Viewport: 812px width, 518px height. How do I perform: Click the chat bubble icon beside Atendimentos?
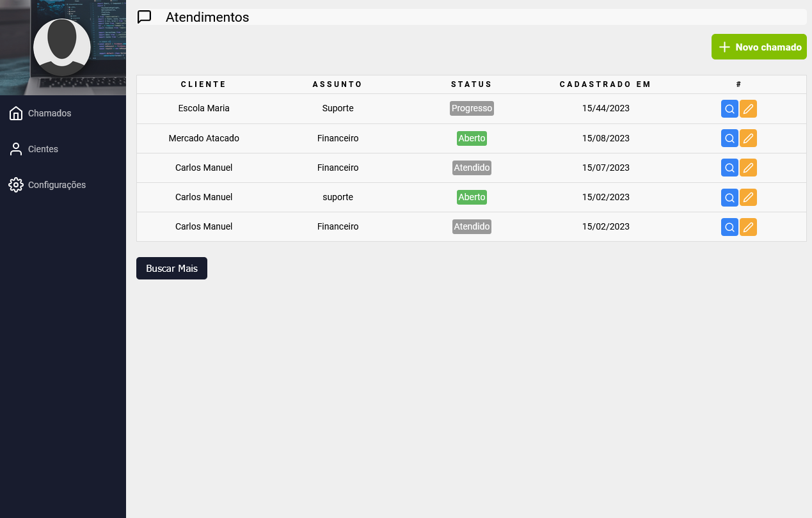(x=145, y=17)
